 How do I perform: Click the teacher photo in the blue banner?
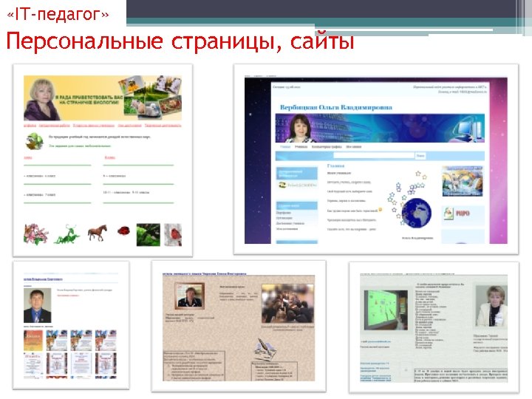[300, 129]
